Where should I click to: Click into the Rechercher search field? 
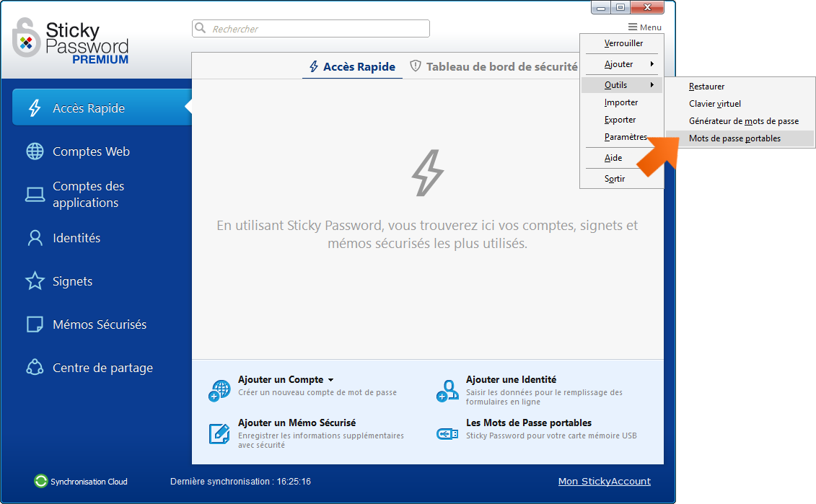[311, 29]
